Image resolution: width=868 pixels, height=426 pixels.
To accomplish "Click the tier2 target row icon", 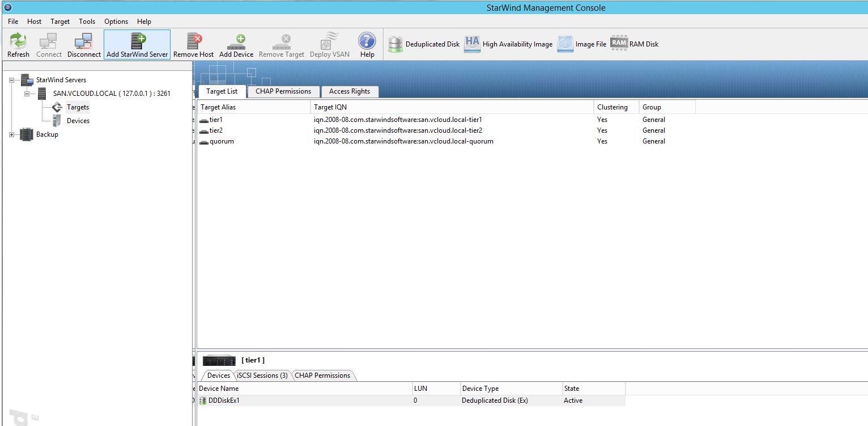I will 204,131.
